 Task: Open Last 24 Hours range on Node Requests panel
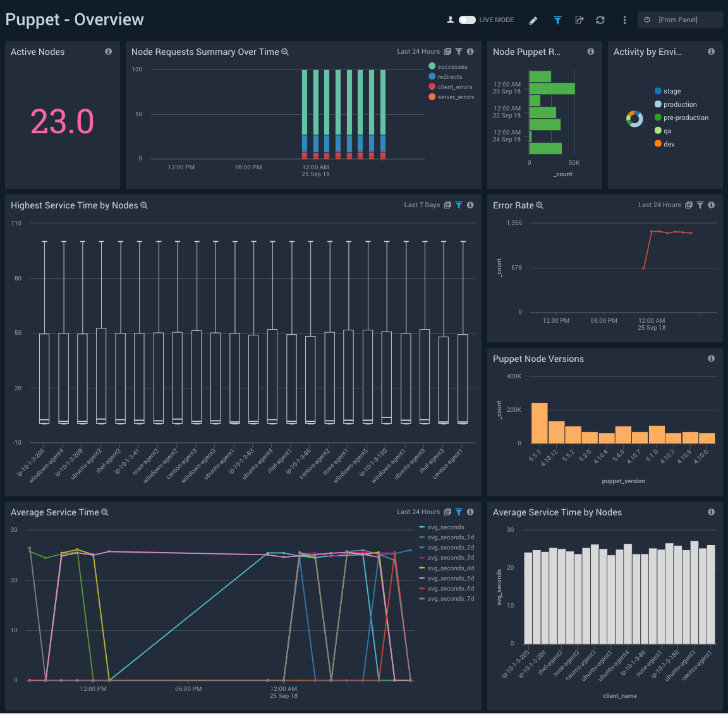[x=418, y=52]
